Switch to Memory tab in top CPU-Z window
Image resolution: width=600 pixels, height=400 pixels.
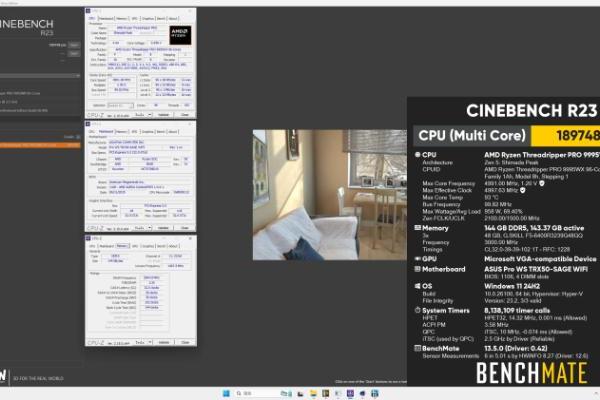pos(122,18)
